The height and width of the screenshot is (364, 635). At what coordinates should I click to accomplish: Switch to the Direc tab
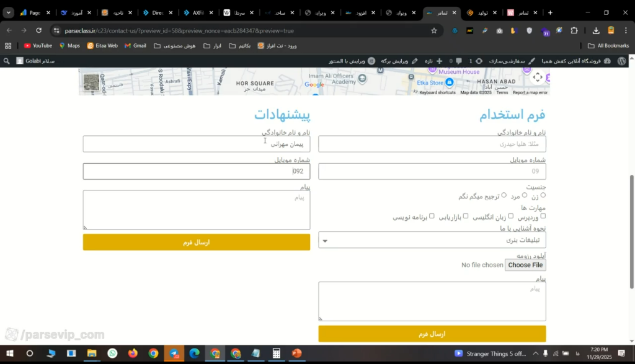point(158,12)
